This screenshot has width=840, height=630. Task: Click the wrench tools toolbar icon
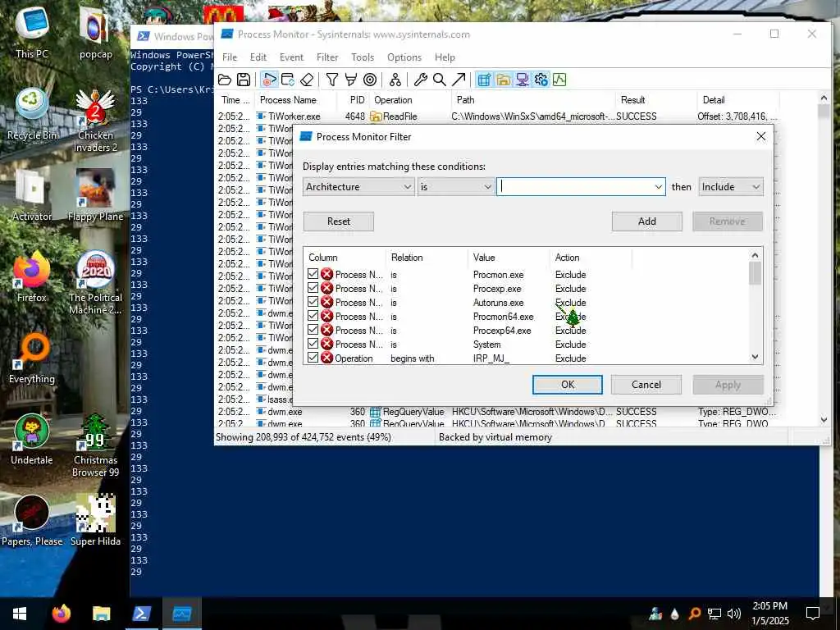421,80
